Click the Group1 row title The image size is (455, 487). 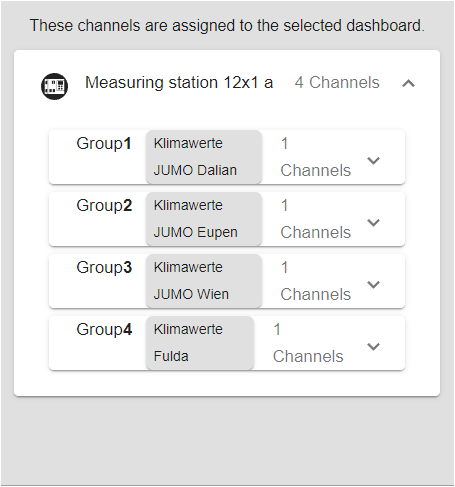point(104,144)
